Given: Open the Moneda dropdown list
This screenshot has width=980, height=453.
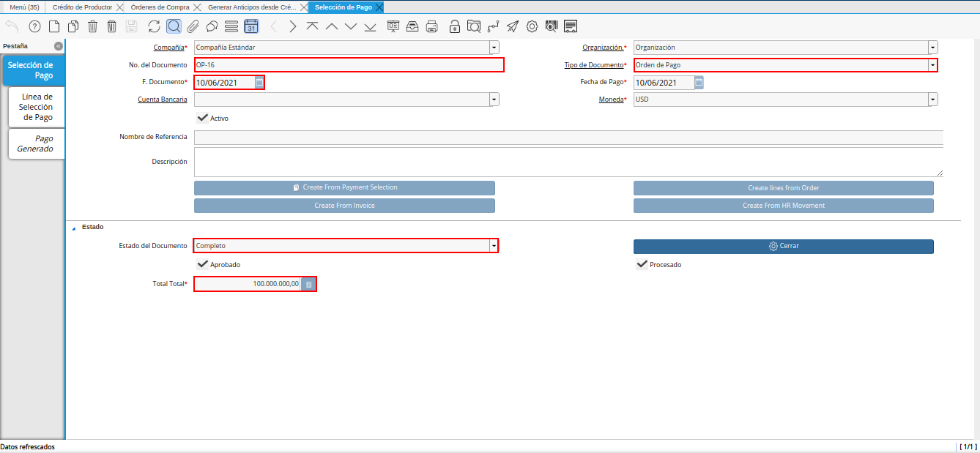Looking at the screenshot, I should tap(932, 100).
